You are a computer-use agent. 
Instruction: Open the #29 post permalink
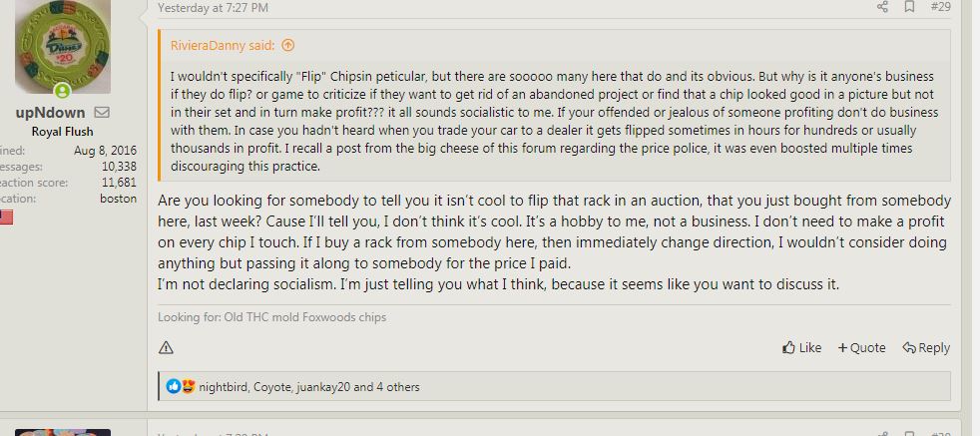click(940, 7)
